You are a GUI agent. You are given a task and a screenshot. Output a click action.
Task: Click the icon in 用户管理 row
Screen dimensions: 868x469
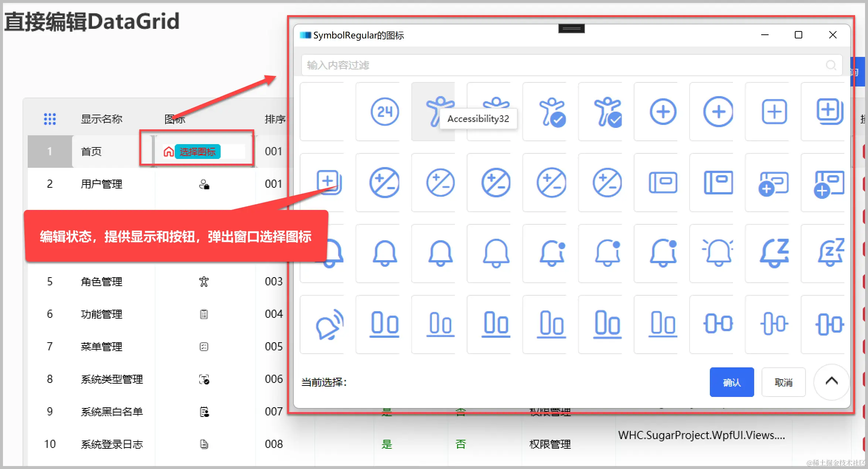point(204,184)
